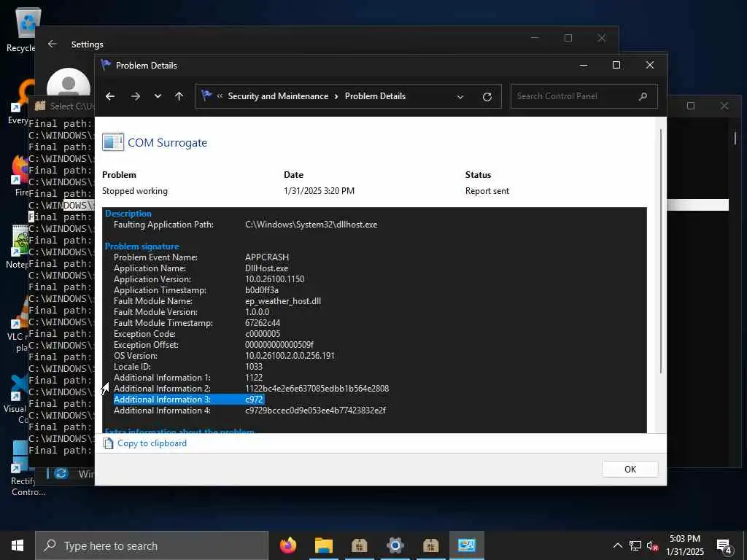Click the ep_weather_host.dll value
The image size is (747, 560).
pyautogui.click(x=283, y=301)
